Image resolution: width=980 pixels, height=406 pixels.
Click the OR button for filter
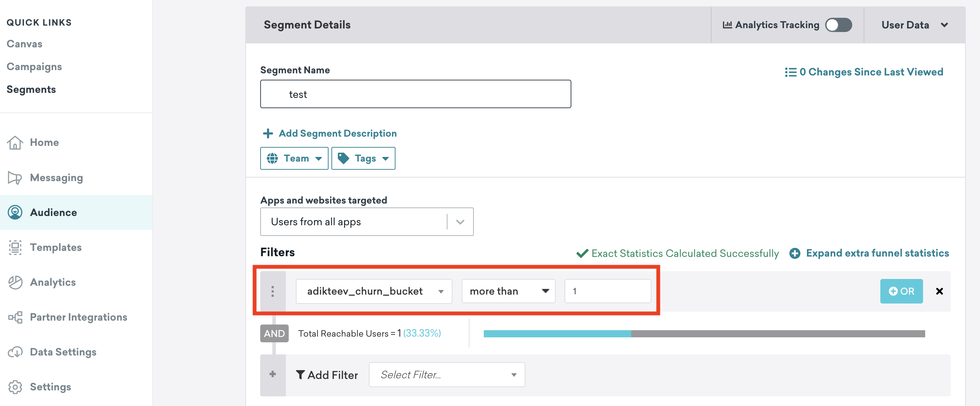tap(902, 291)
